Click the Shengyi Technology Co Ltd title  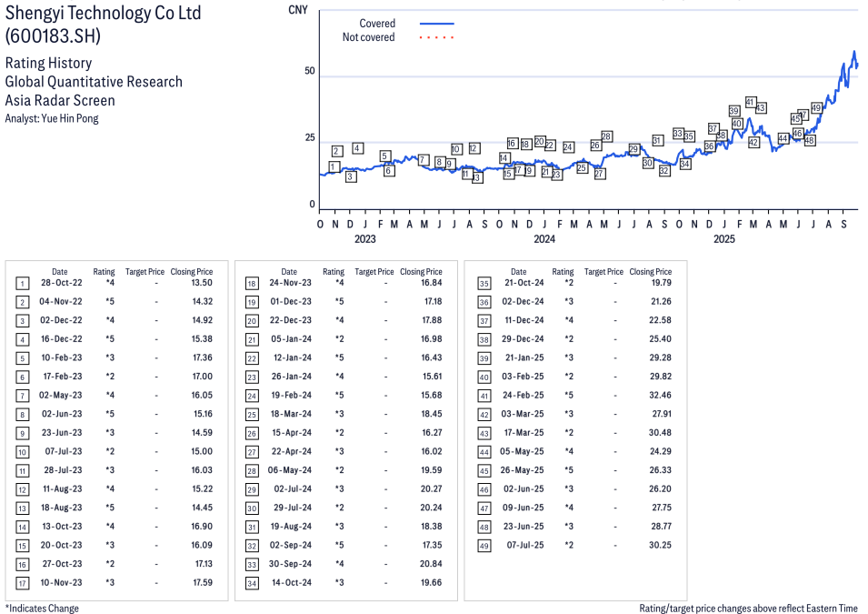(104, 14)
